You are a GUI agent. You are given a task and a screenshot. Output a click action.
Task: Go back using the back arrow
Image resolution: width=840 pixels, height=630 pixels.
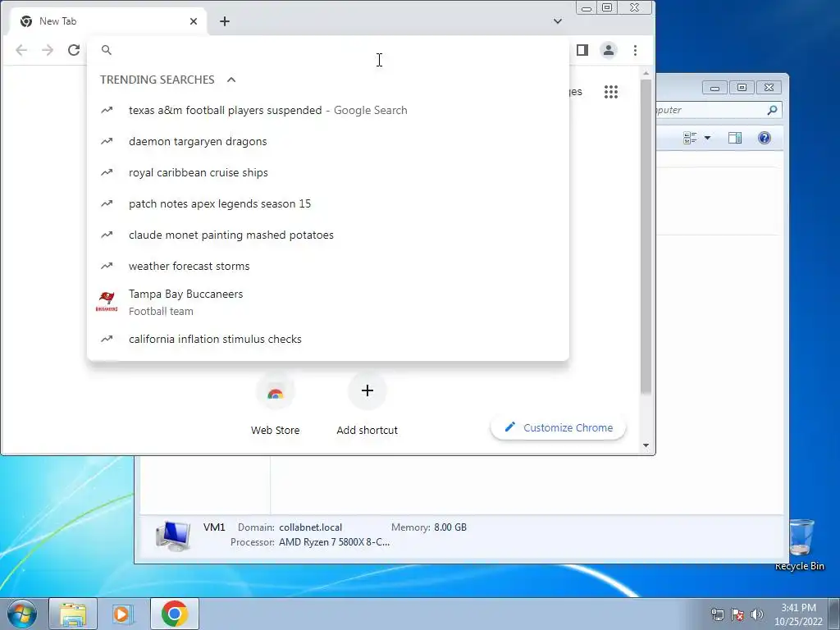[x=21, y=50]
